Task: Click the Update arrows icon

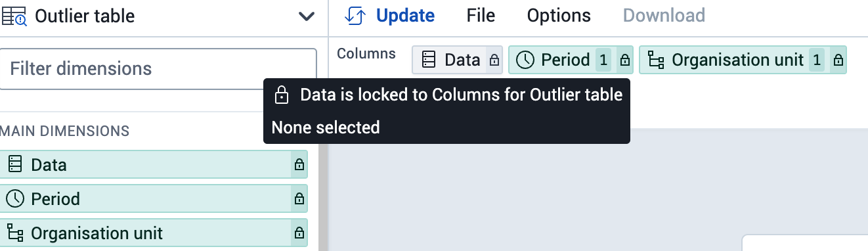Action: [x=355, y=16]
